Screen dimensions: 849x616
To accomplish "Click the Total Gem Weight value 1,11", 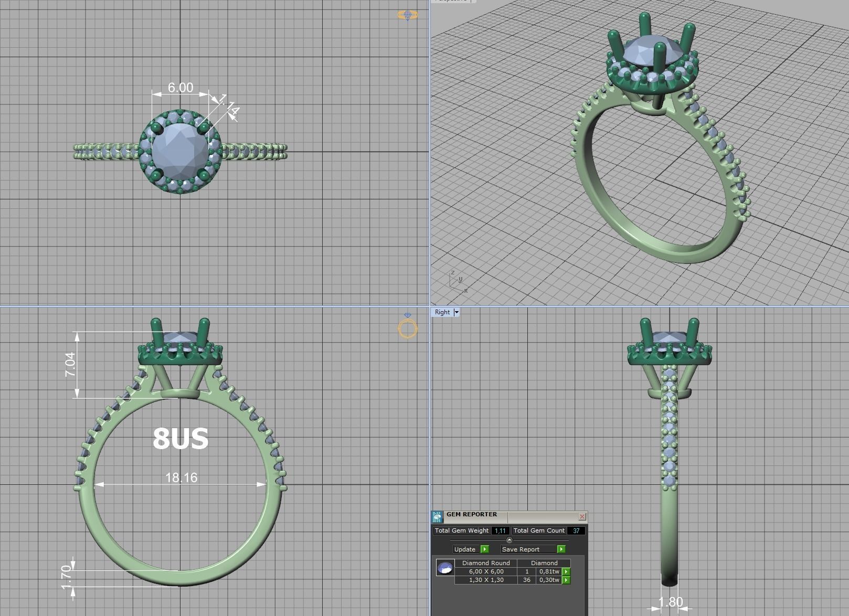I will (x=501, y=530).
